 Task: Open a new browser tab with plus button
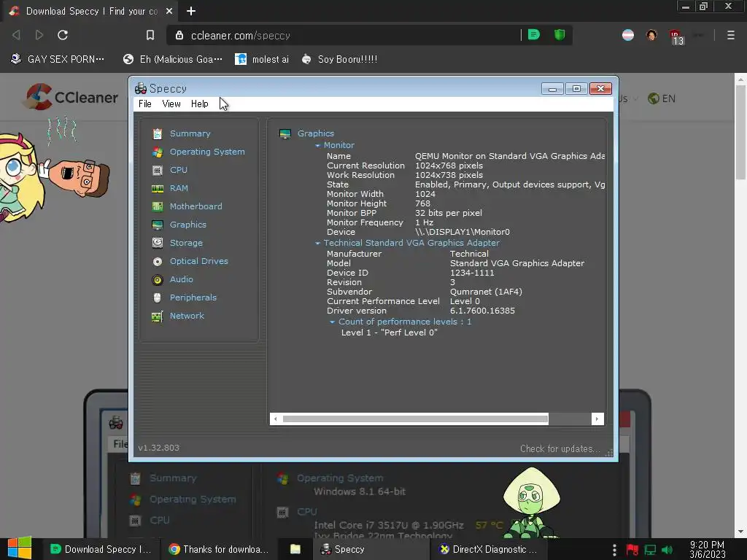[x=191, y=11]
